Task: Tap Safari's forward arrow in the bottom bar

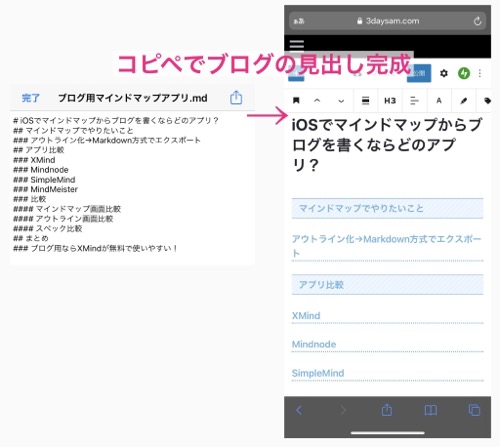Action: point(343,410)
